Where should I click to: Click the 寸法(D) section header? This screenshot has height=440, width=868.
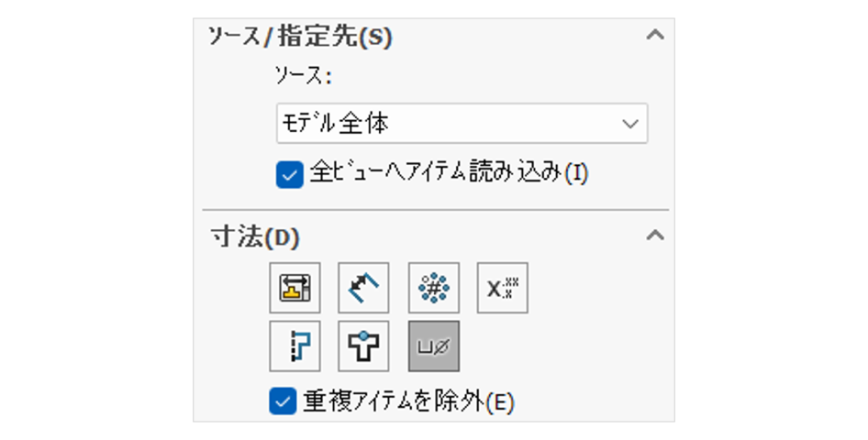pos(255,236)
